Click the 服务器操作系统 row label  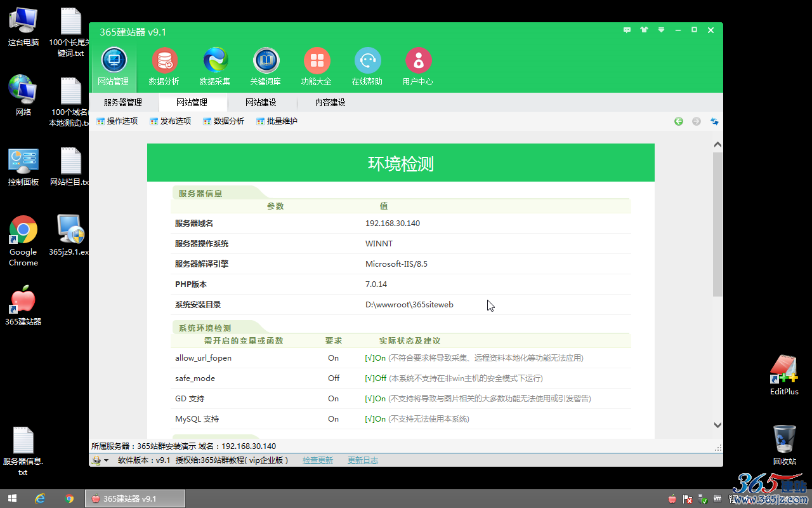click(202, 244)
